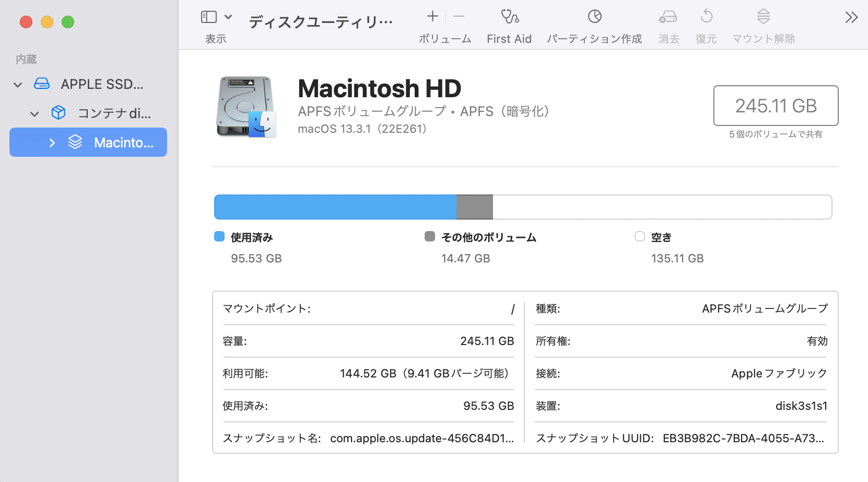Collapse the コンテナ disk tree item
868x482 pixels.
point(34,113)
